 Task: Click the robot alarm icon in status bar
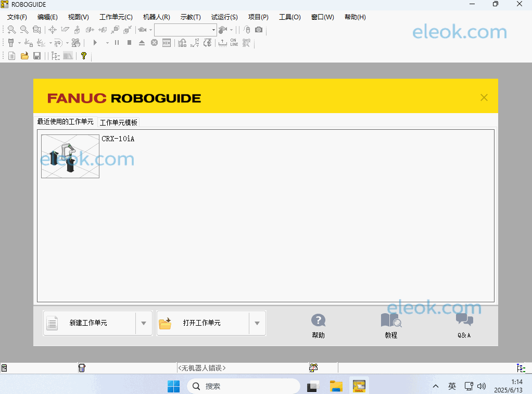(x=313, y=367)
